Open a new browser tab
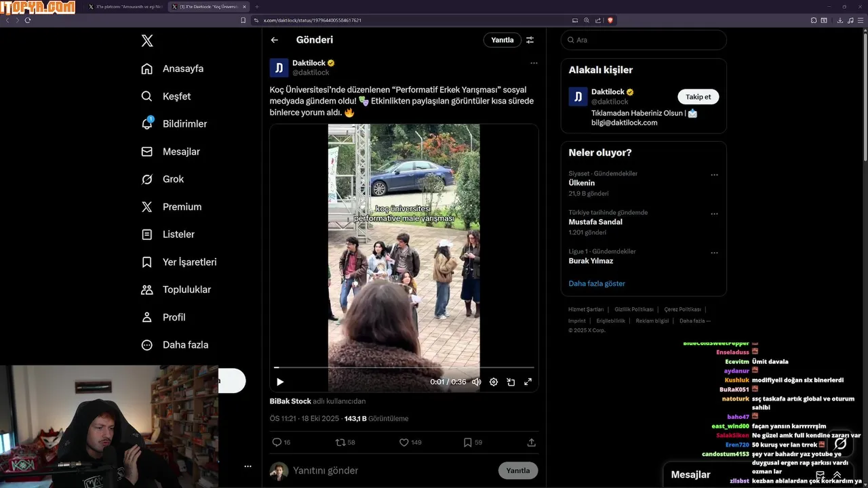The width and height of the screenshot is (868, 488). pyautogui.click(x=257, y=7)
